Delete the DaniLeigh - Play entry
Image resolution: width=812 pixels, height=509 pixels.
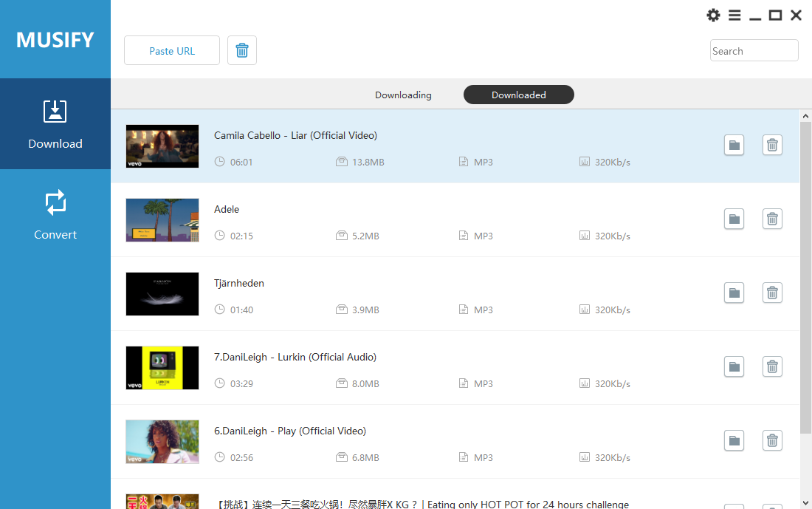pos(772,440)
